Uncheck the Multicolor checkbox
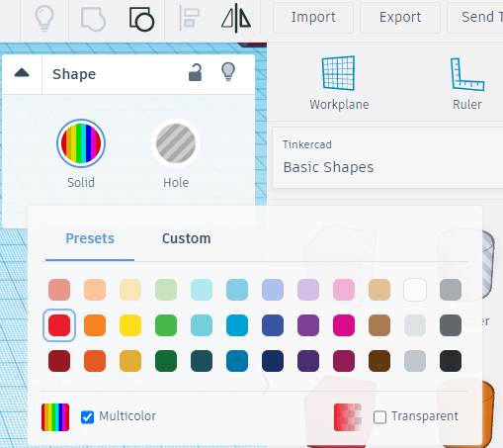503x448 pixels. click(x=87, y=417)
